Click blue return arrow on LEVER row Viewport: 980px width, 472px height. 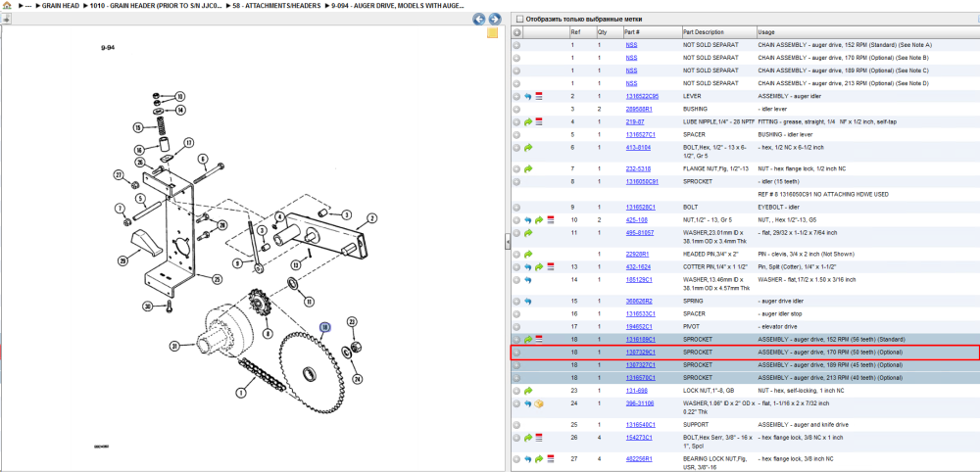tap(528, 97)
